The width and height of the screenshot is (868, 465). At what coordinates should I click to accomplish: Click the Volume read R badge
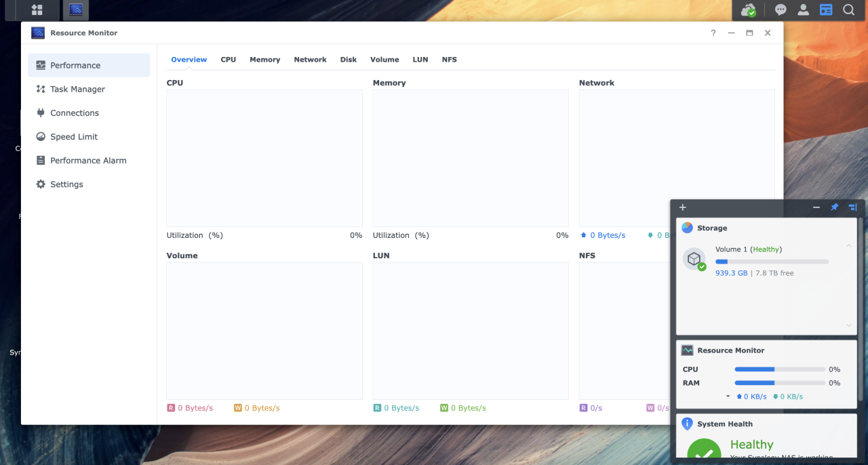click(x=171, y=408)
